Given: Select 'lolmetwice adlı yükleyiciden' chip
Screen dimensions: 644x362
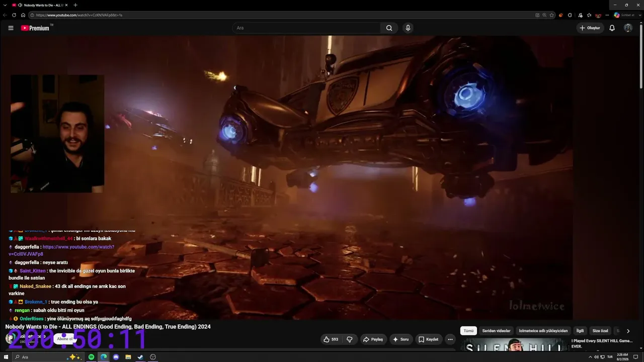Looking at the screenshot, I should point(543,331).
